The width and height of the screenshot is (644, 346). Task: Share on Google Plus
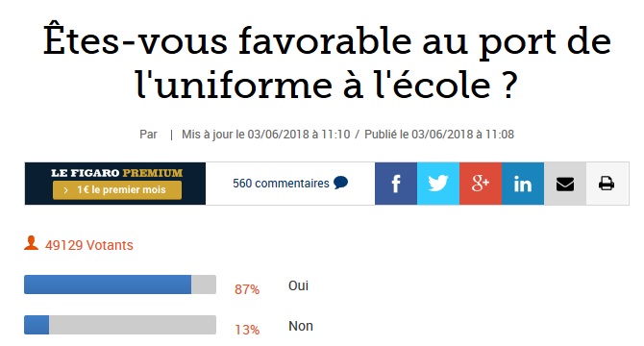(x=481, y=184)
